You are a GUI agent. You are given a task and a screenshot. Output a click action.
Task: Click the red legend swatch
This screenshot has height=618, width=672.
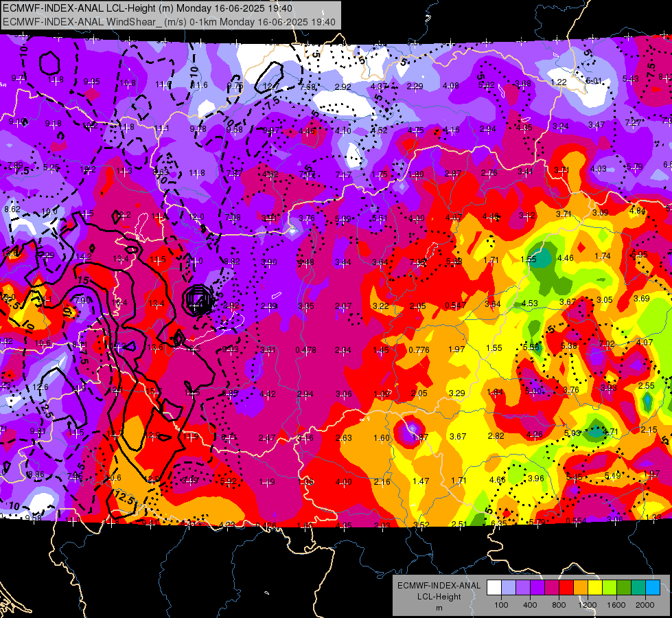(566, 588)
